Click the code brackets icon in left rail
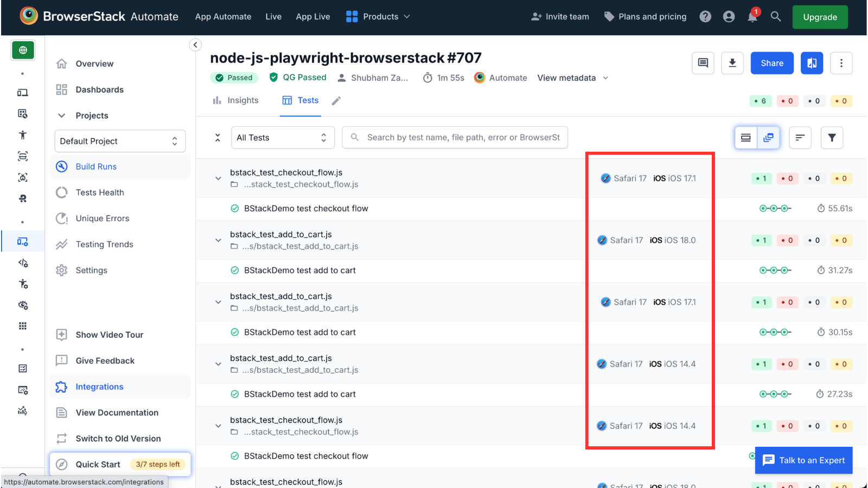Screen dimensions: 868x488 (23, 263)
